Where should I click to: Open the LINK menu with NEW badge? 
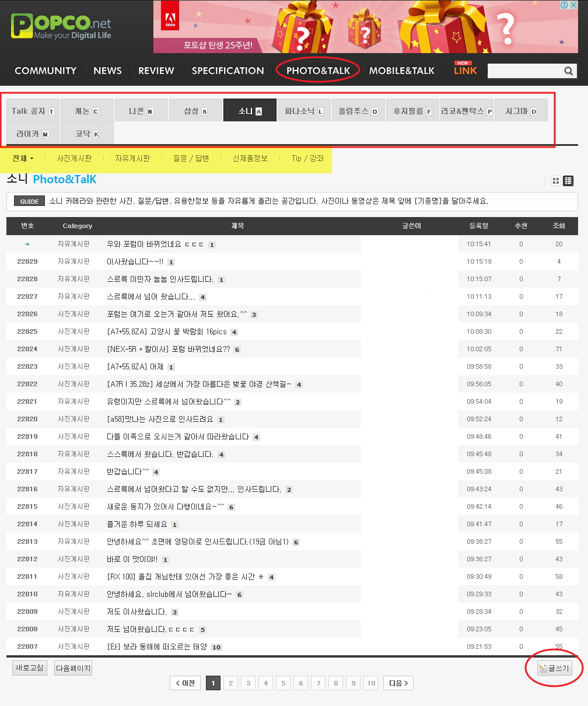click(x=465, y=70)
